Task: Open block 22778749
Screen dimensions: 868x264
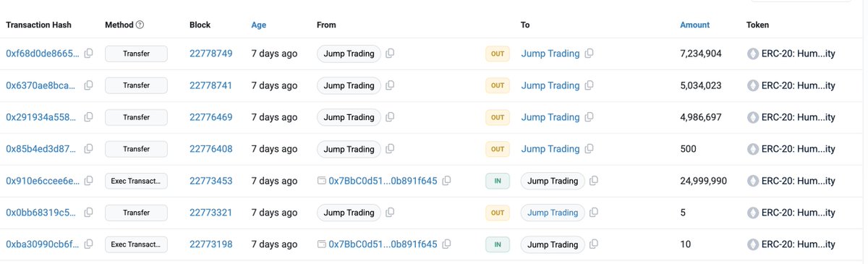Action: [211, 54]
